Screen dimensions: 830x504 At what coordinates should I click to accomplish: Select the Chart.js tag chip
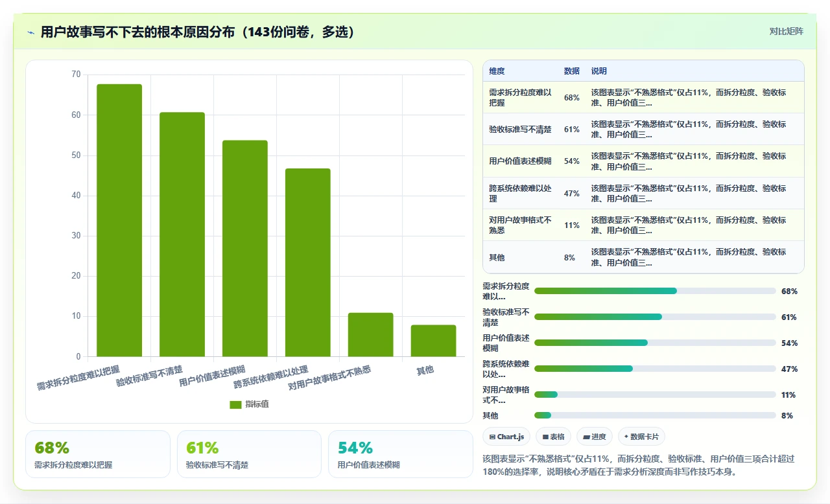[507, 437]
